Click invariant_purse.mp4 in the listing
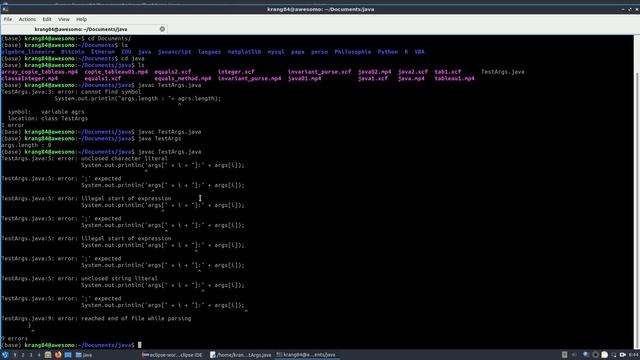Viewport: 640px width, 360px height. pyautogui.click(x=249, y=78)
